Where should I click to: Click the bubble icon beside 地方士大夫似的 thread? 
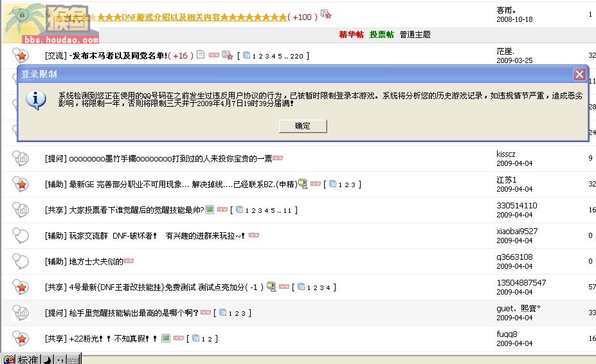[21, 261]
